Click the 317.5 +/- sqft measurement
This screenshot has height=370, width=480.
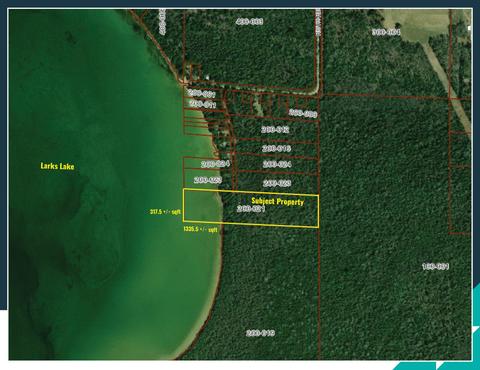pos(165,212)
